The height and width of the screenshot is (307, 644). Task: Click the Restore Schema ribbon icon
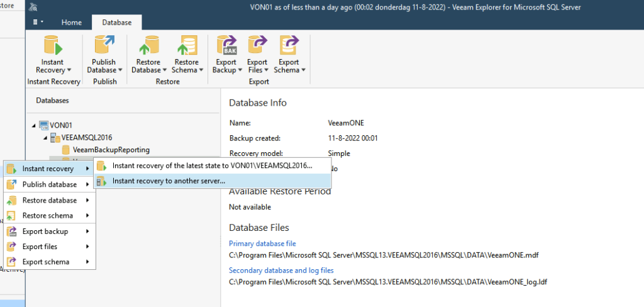pos(186,47)
